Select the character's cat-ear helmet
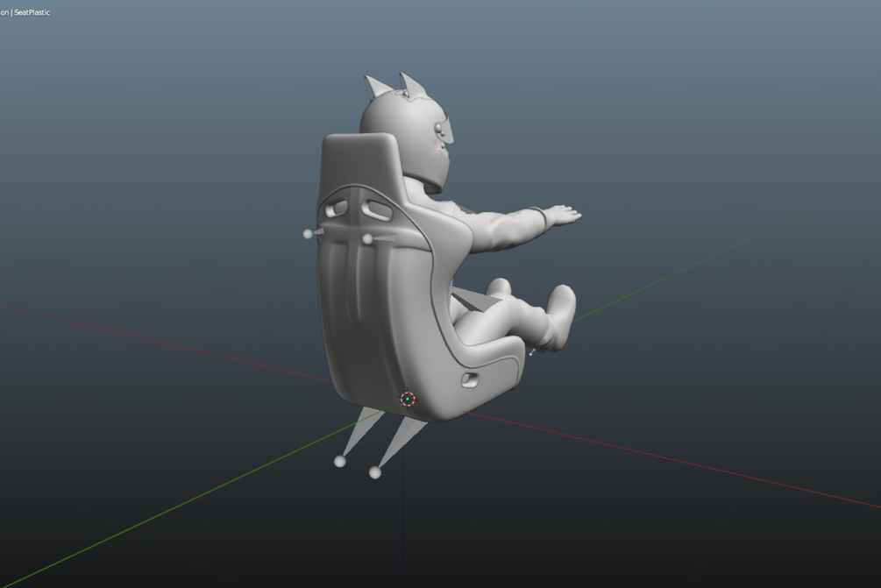The width and height of the screenshot is (881, 588). 406,132
